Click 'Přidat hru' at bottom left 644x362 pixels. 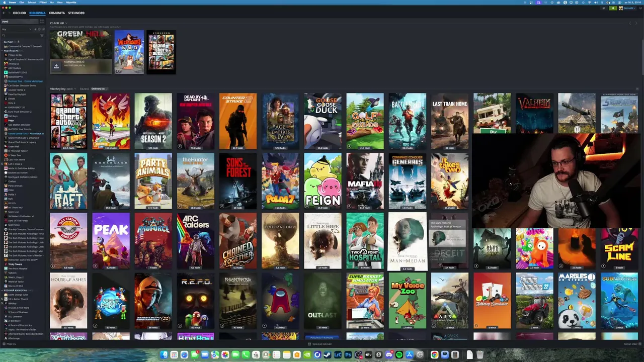pos(9,344)
